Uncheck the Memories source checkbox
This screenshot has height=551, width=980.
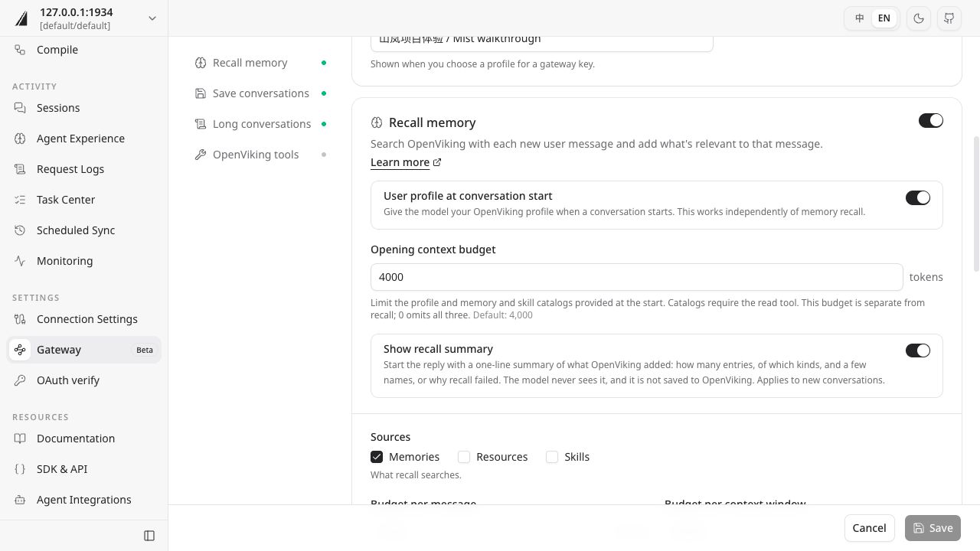(x=377, y=457)
